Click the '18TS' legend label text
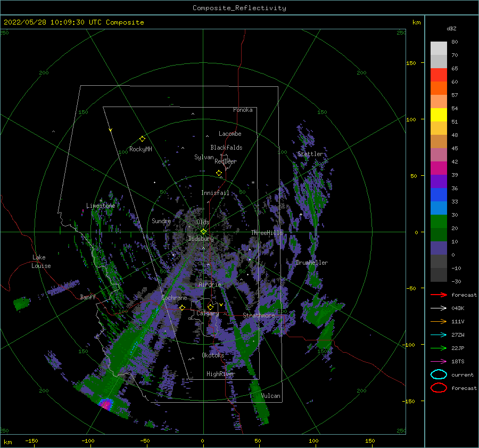 tap(458, 362)
